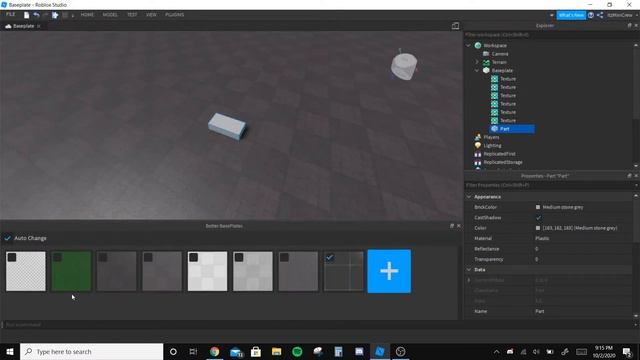Click the Lighting bulb icon
Image resolution: width=640 pixels, height=360 pixels.
[x=478, y=145]
